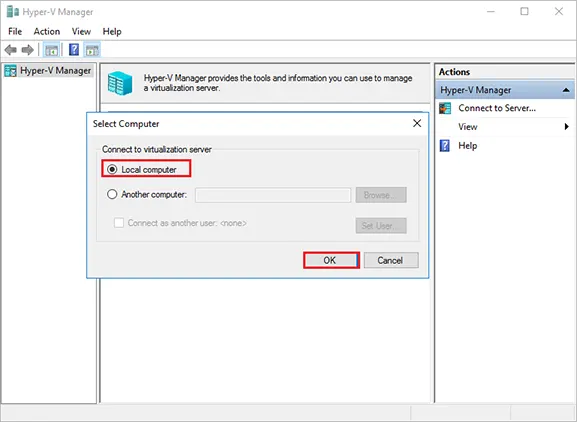Expand the View submenu arrow
577x422 pixels.
pos(567,127)
